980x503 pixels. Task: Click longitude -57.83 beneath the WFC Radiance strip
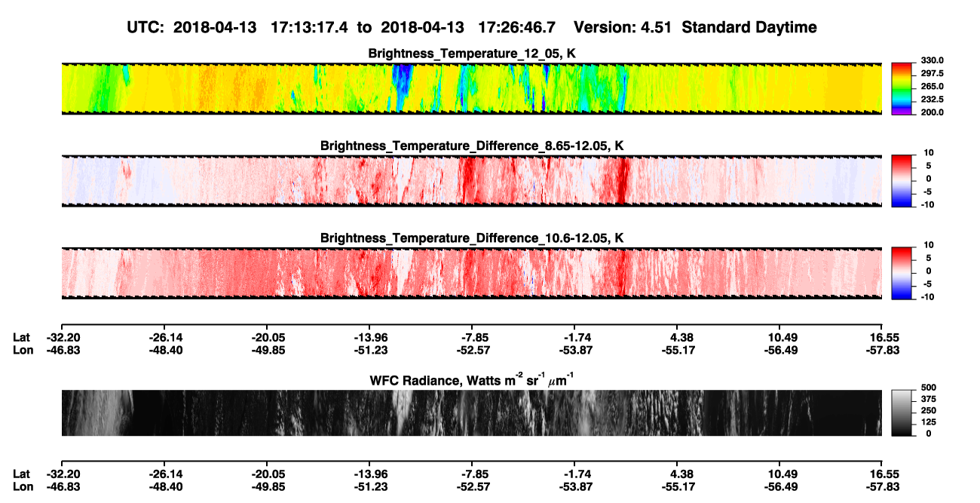(x=884, y=487)
